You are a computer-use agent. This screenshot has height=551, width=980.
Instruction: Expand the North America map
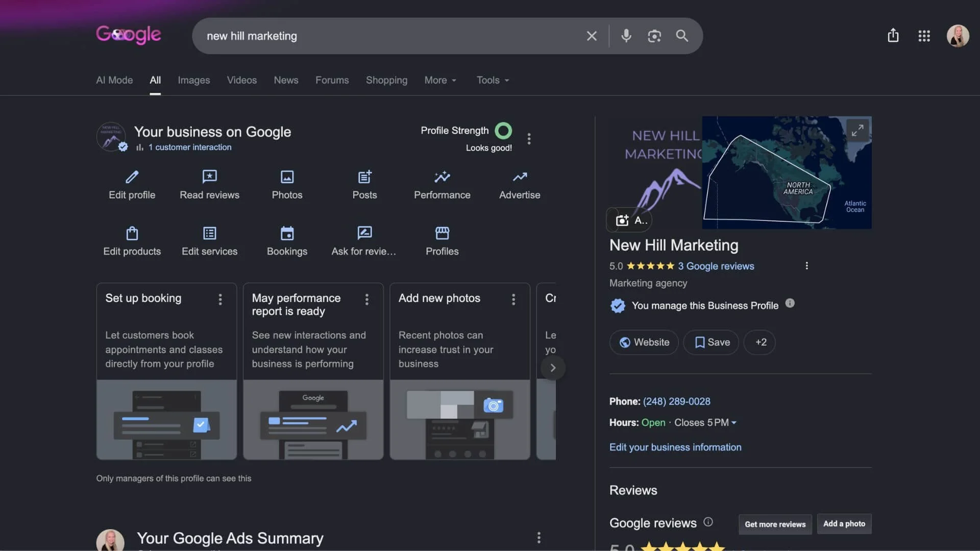[x=857, y=130]
